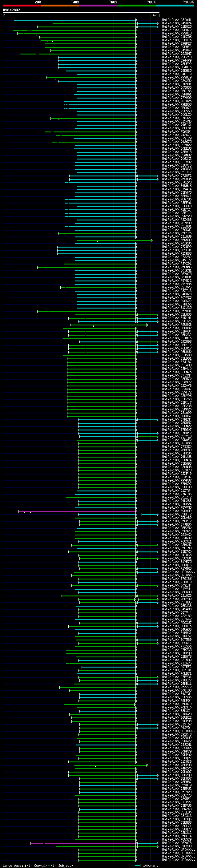The image size is (197, 868).
Task: Click the UniRef100_C3JXH1 label
Action: point(177,745)
